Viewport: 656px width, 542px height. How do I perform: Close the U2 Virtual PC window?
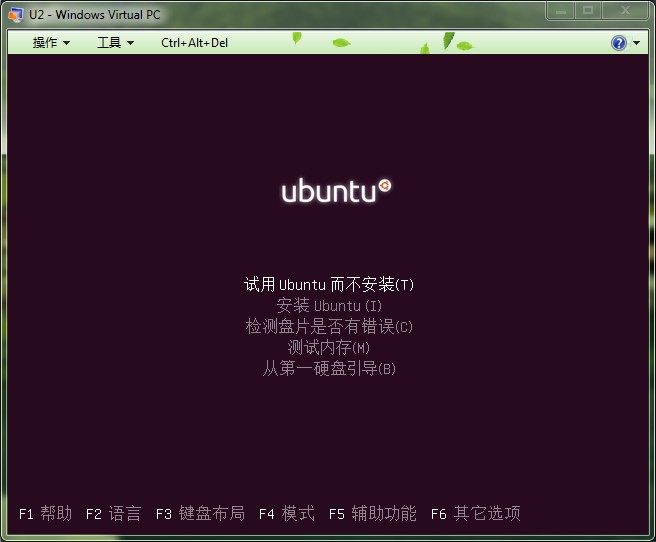pyautogui.click(x=625, y=10)
